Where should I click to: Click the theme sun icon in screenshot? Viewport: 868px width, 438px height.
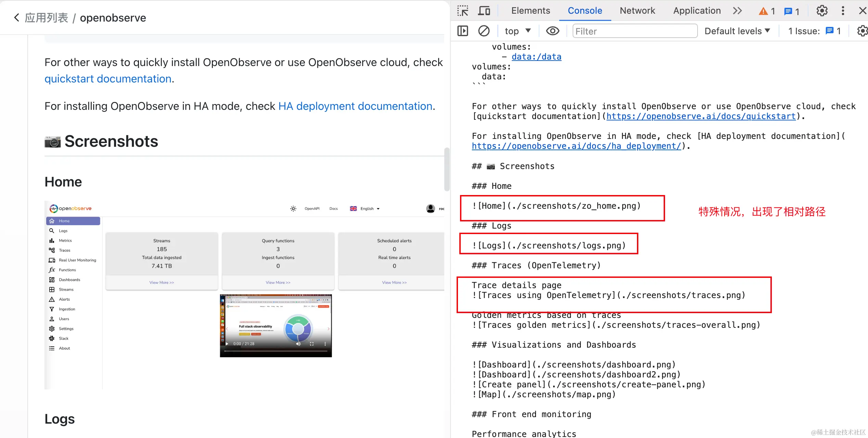(293, 208)
